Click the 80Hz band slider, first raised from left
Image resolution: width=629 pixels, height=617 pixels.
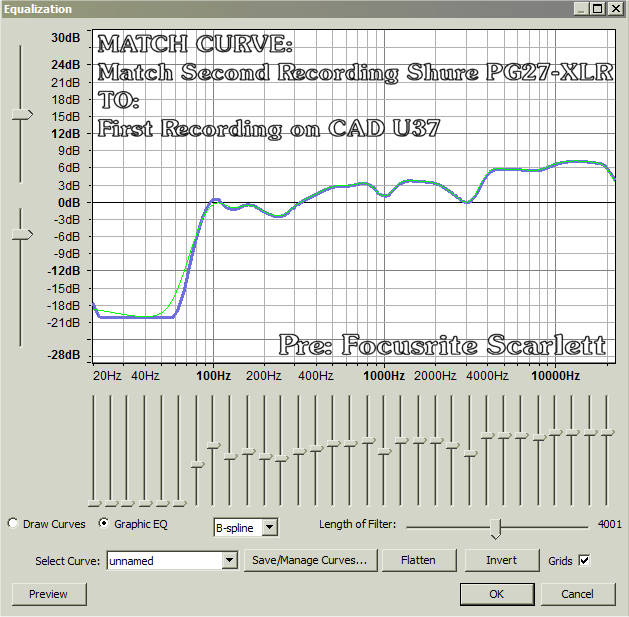pos(197,464)
